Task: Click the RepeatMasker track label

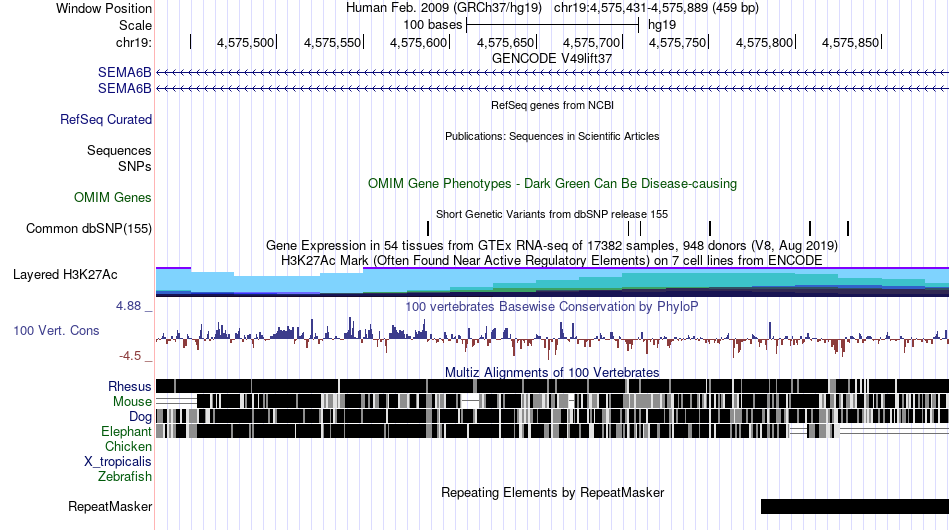Action: click(110, 506)
